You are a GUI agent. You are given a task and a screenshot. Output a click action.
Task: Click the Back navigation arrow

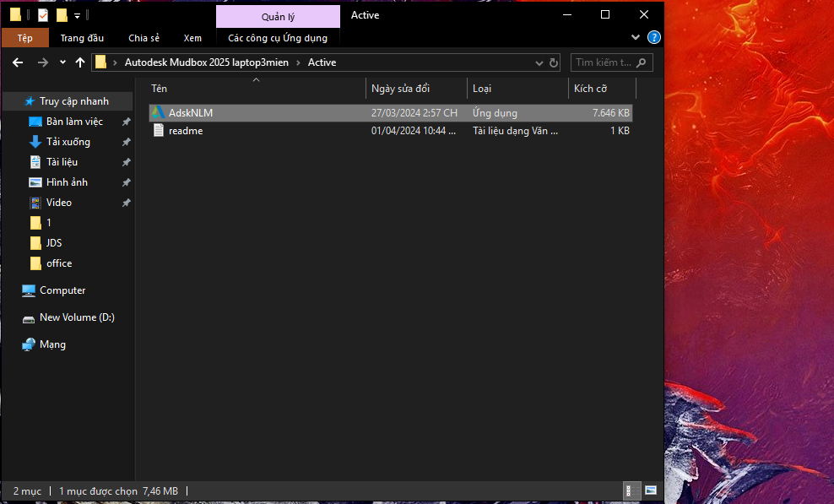pos(18,62)
